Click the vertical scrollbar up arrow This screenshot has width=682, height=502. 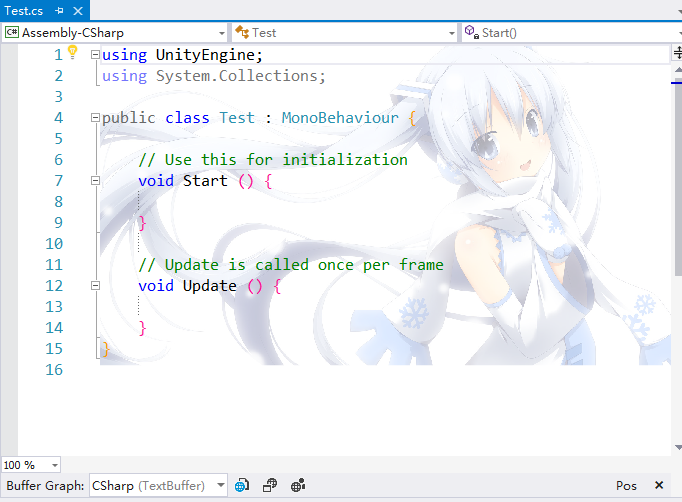[678, 70]
